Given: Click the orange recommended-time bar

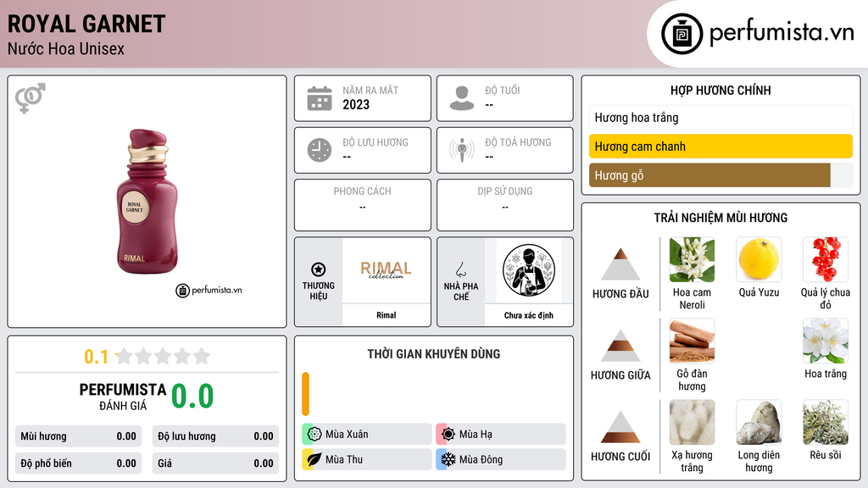Looking at the screenshot, I should click(305, 394).
